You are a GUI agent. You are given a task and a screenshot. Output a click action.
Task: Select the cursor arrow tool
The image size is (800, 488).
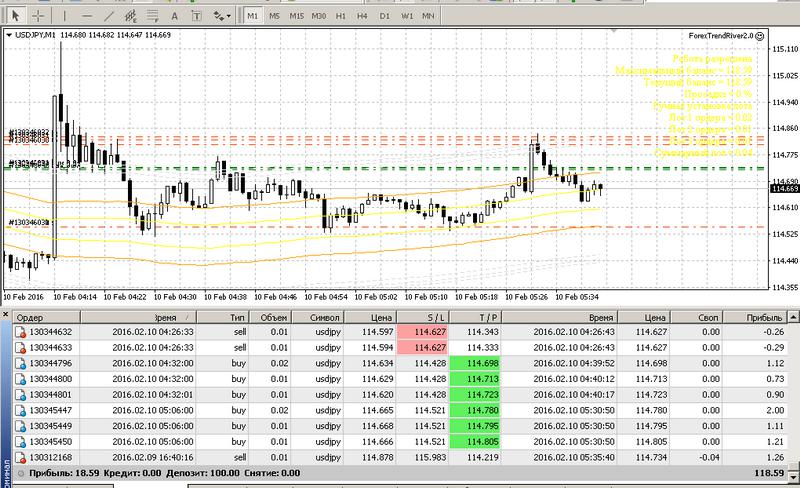15,16
